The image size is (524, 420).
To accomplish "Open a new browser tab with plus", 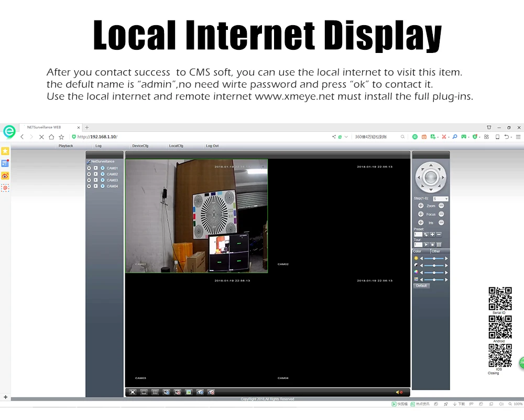I will (87, 127).
